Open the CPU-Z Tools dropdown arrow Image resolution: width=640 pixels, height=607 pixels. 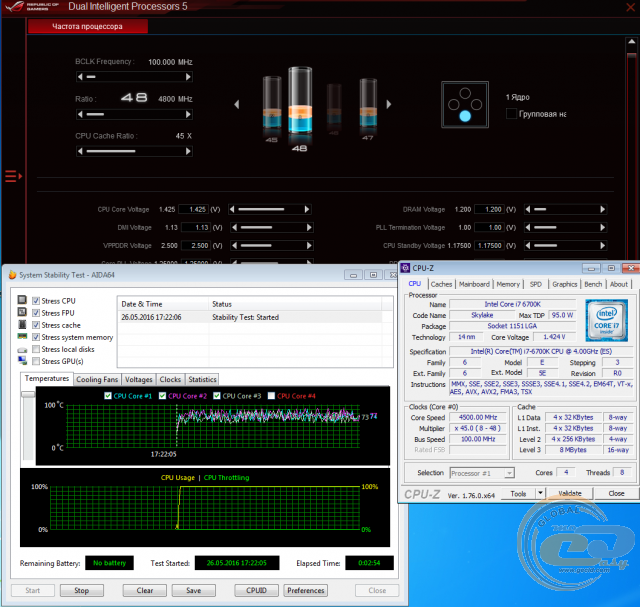click(540, 493)
